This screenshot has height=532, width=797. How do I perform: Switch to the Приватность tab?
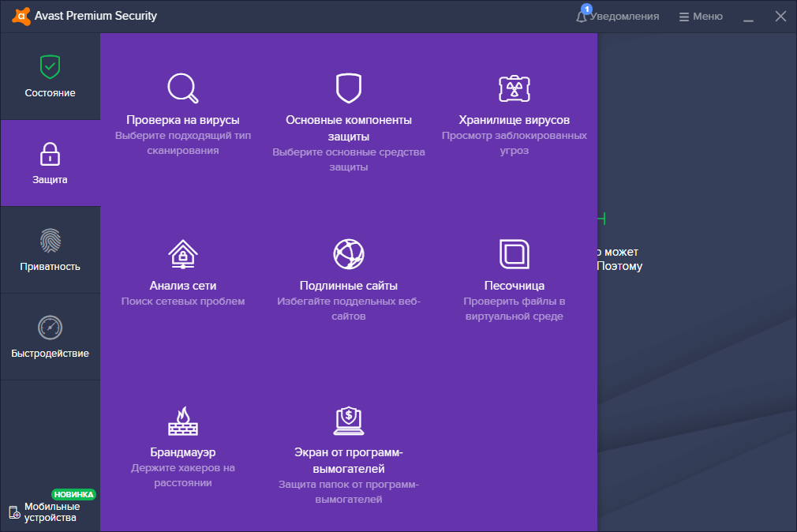(50, 249)
